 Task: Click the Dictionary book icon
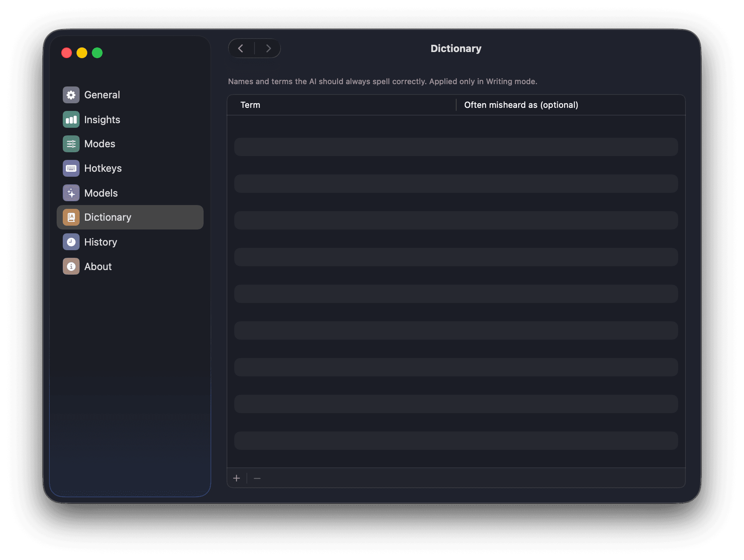[71, 217]
